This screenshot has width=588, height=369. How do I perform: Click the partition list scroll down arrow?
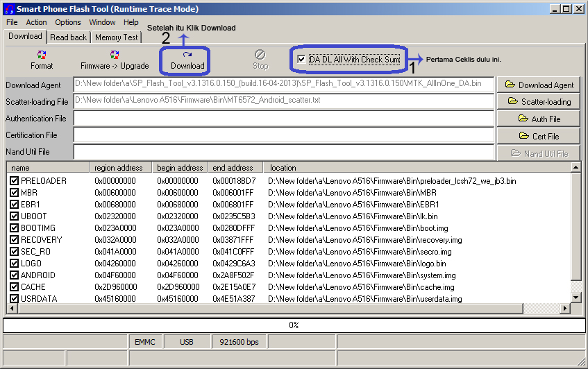[576, 298]
